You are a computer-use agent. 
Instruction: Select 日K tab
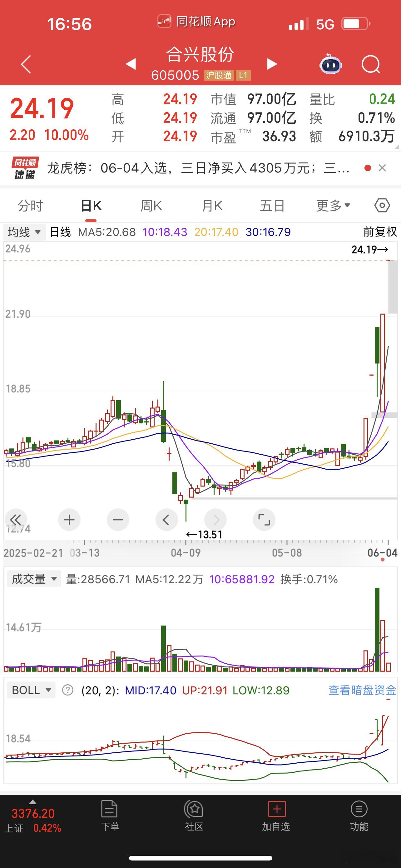(x=91, y=206)
